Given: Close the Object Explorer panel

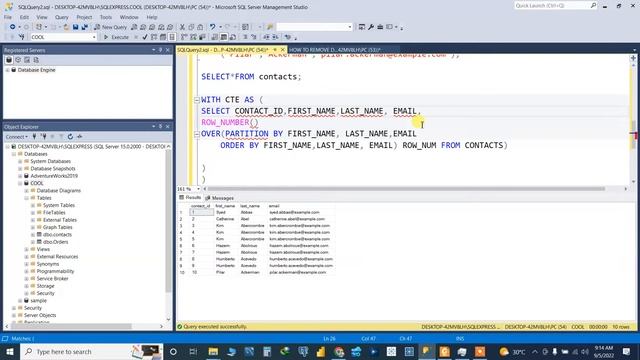Looking at the screenshot, I should (167, 127).
